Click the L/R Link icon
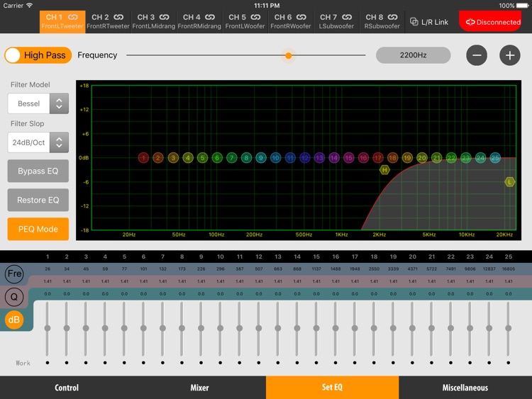532x399 pixels. pos(414,22)
